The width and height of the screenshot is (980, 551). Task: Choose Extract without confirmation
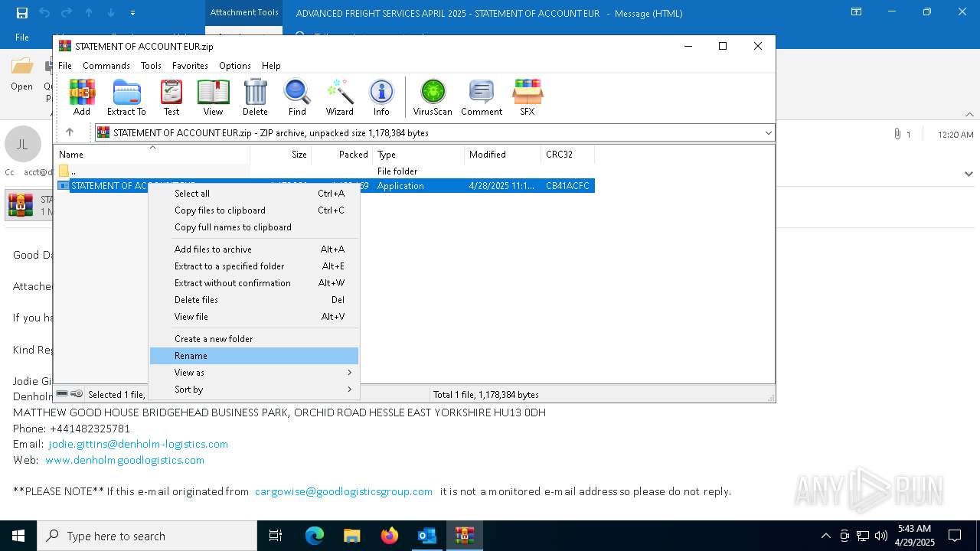coord(254,283)
